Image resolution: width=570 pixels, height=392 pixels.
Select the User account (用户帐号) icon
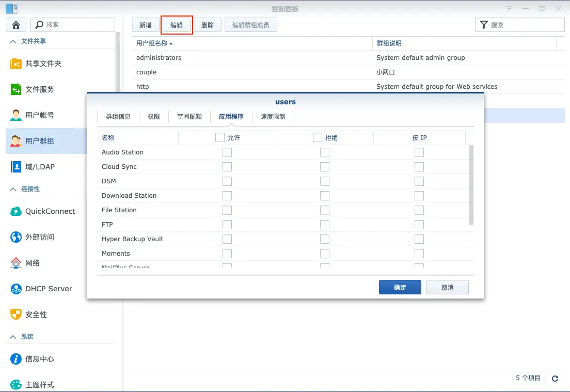coord(15,115)
